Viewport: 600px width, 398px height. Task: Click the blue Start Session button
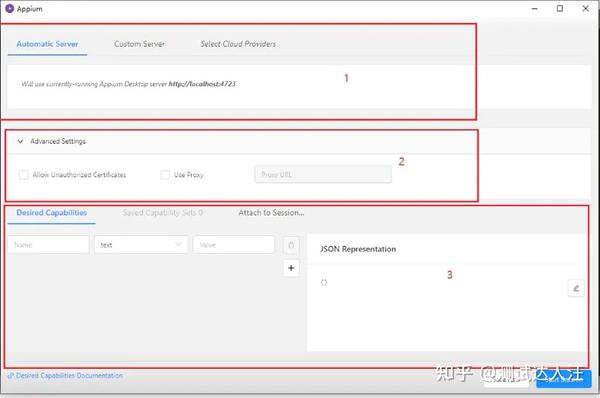pyautogui.click(x=564, y=380)
